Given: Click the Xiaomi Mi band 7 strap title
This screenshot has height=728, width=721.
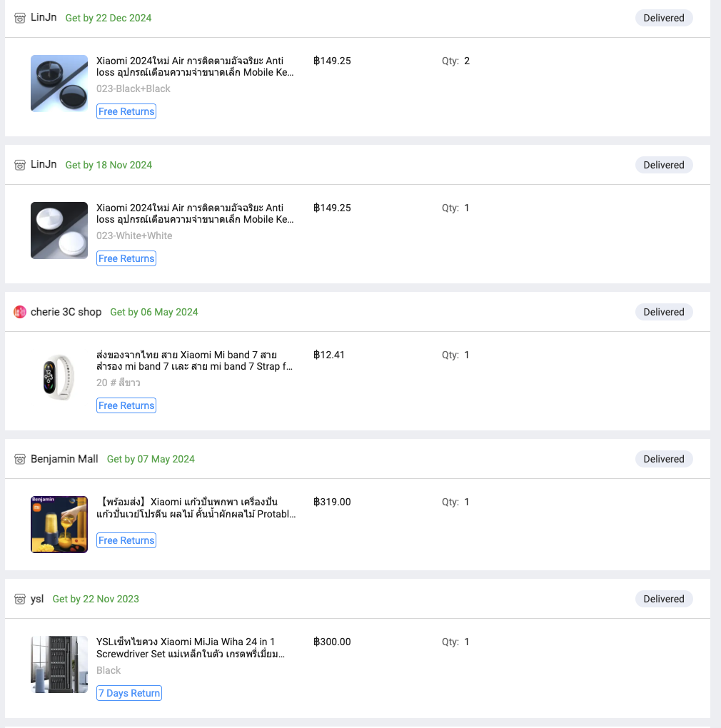Looking at the screenshot, I should click(195, 360).
